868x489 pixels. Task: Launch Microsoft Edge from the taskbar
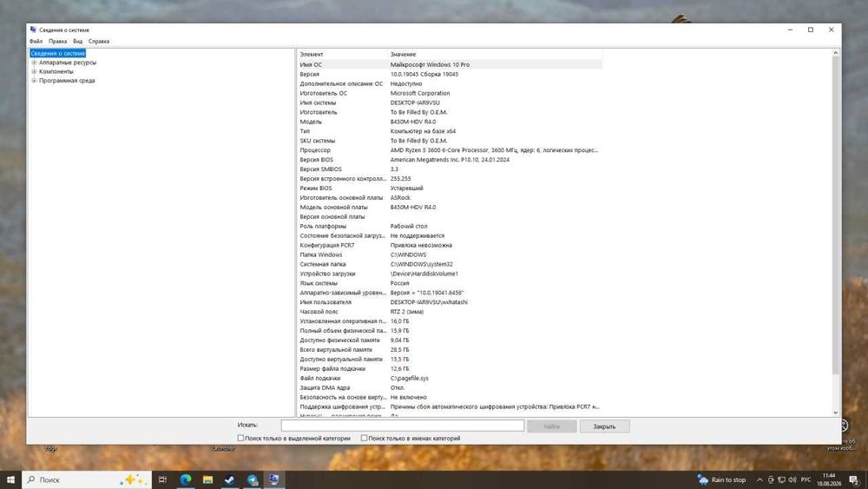186,479
